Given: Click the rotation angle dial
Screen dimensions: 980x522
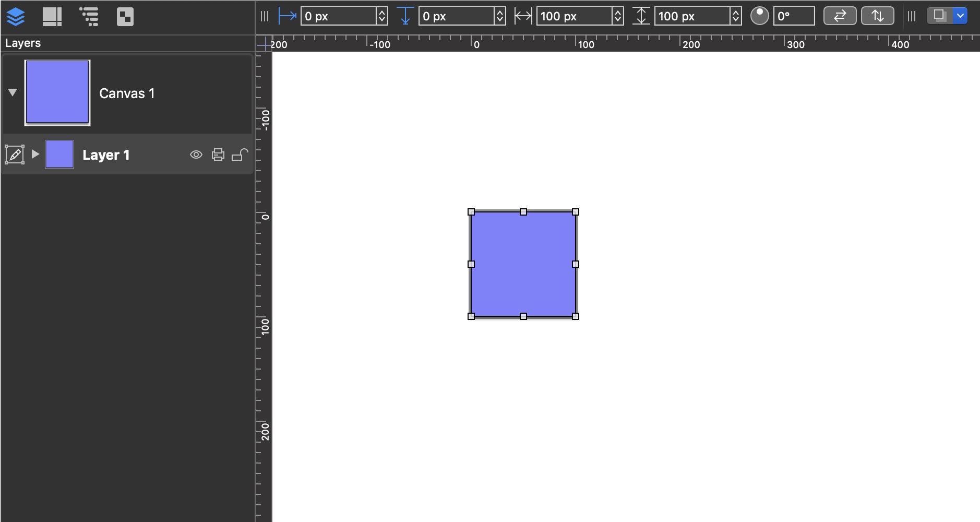Looking at the screenshot, I should (759, 16).
